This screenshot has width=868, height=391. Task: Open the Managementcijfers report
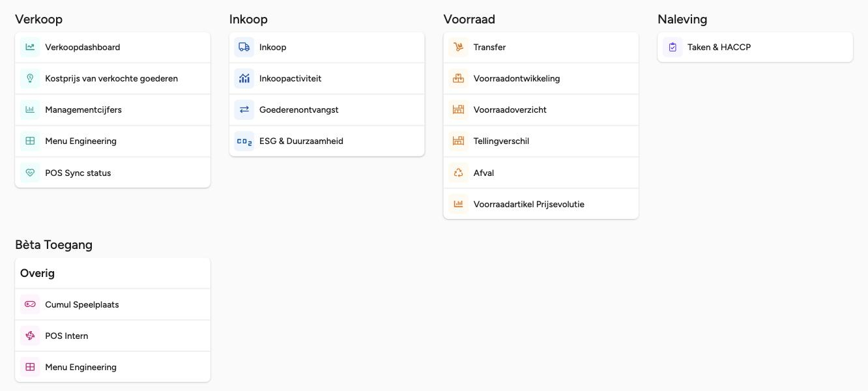pyautogui.click(x=113, y=109)
